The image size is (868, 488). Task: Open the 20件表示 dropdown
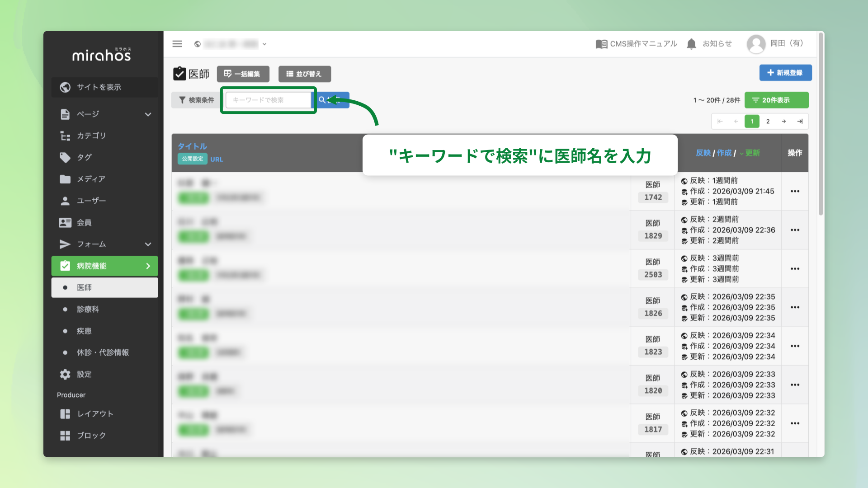(776, 100)
